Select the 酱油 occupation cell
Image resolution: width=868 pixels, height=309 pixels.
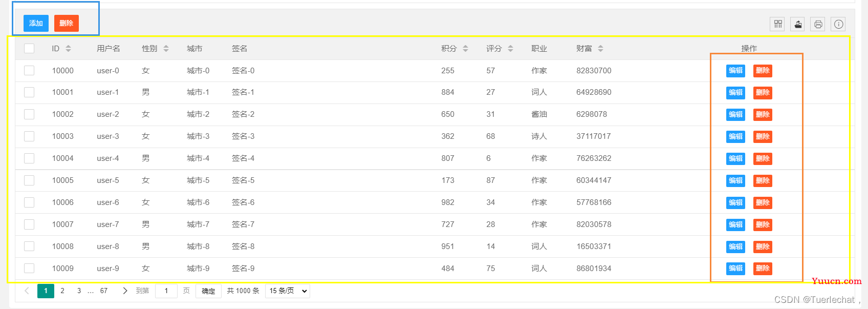click(539, 114)
